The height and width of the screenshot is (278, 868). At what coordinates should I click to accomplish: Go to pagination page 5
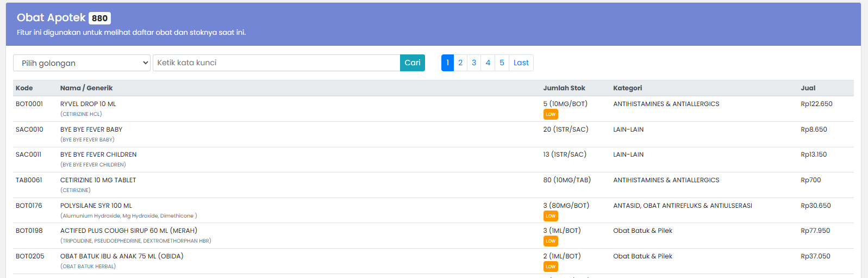click(502, 63)
